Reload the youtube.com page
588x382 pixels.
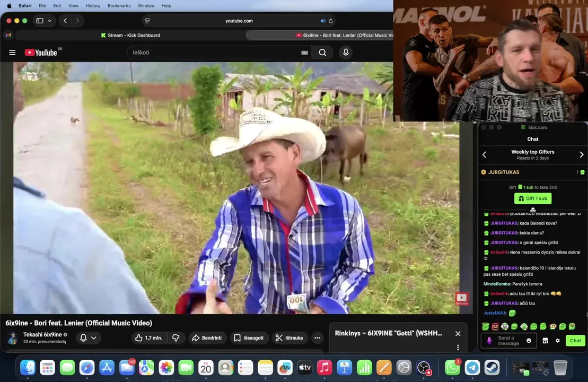[x=331, y=21]
